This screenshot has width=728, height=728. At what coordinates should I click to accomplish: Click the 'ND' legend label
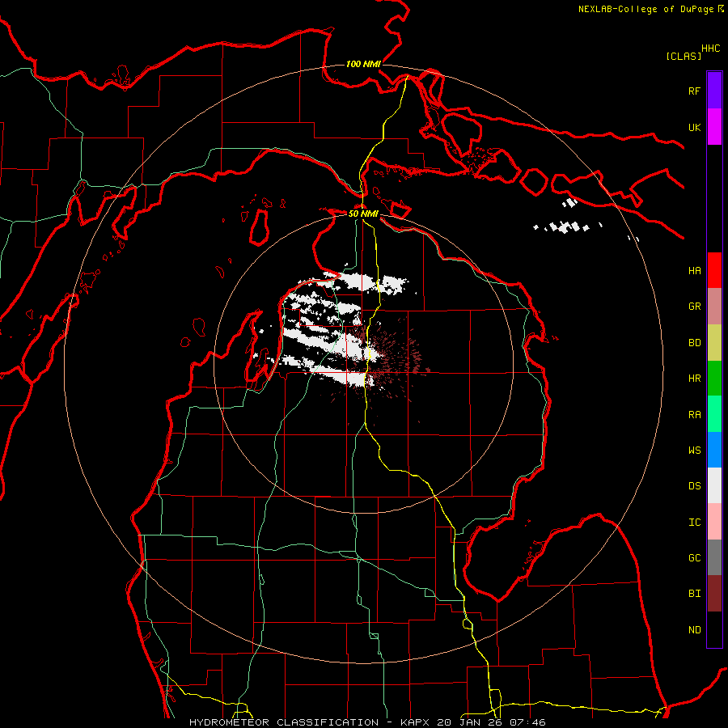click(x=694, y=630)
